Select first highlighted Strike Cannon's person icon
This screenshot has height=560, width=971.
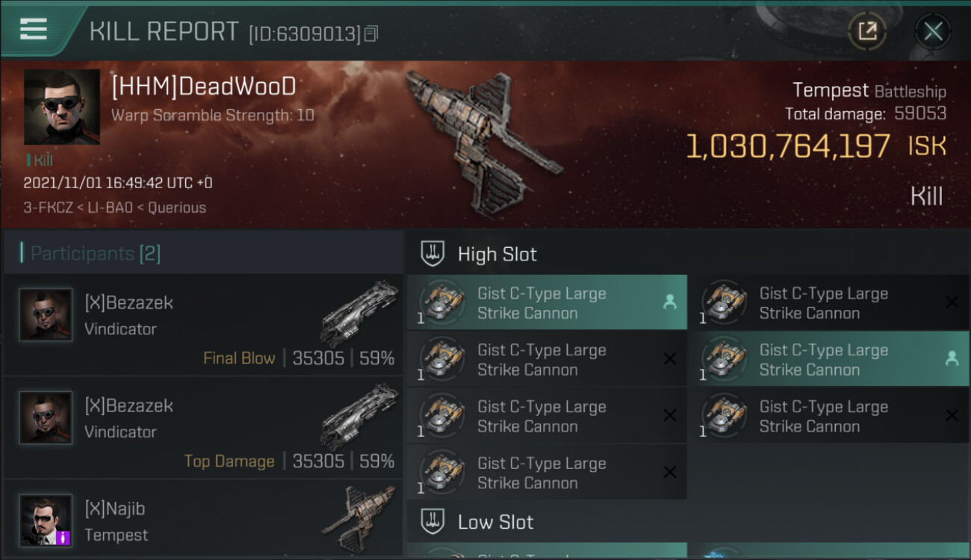(670, 302)
